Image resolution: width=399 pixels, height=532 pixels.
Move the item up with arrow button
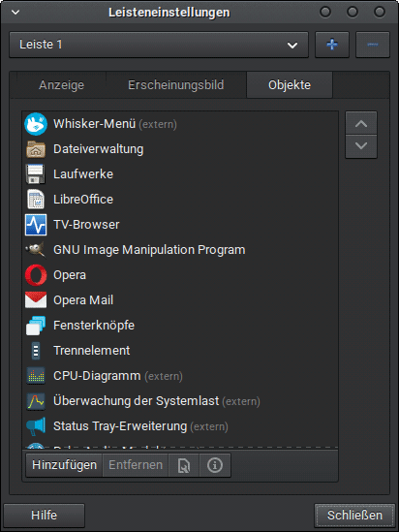tap(361, 123)
